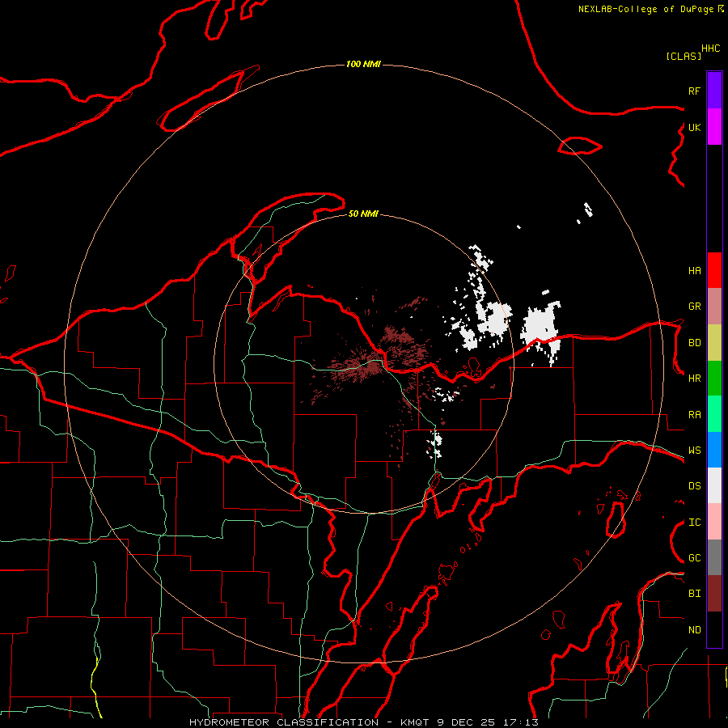The width and height of the screenshot is (728, 728).
Task: Click the 100 NMI range ring label
Action: (x=363, y=64)
